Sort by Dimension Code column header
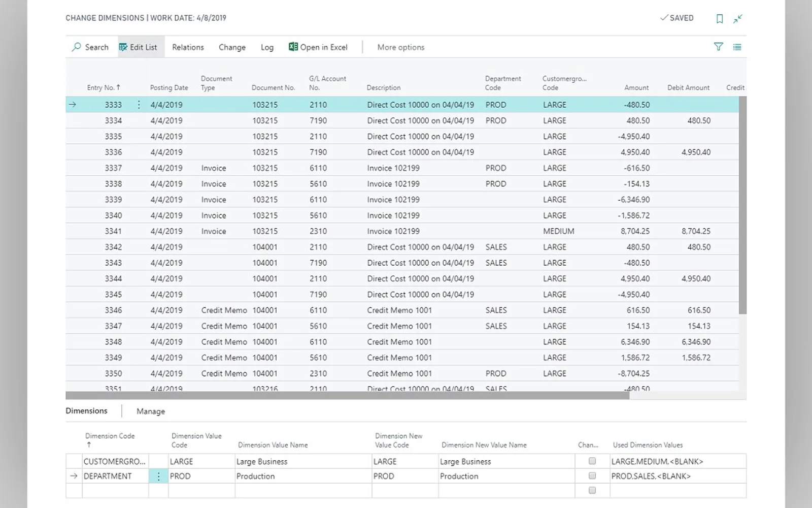Viewport: 812px width, 508px height. tap(110, 440)
